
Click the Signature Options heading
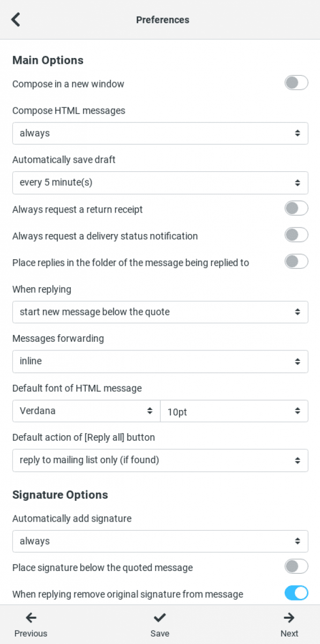tap(60, 495)
